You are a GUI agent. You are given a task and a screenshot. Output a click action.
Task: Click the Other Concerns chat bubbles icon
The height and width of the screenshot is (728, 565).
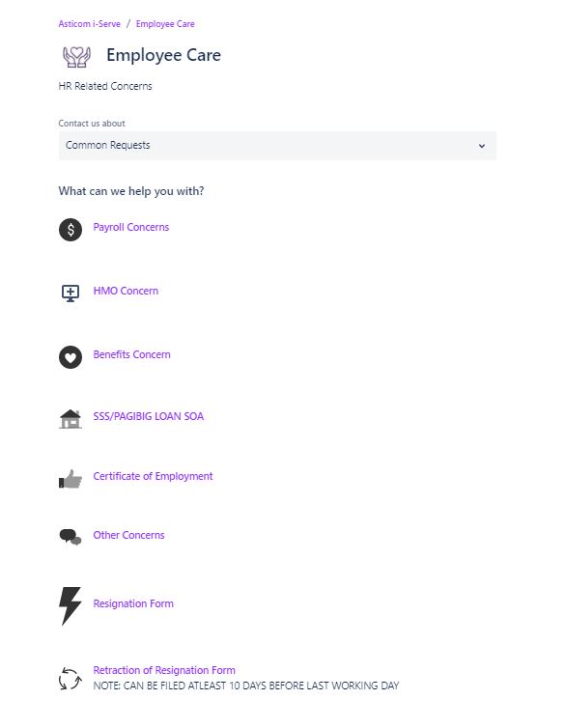click(71, 537)
